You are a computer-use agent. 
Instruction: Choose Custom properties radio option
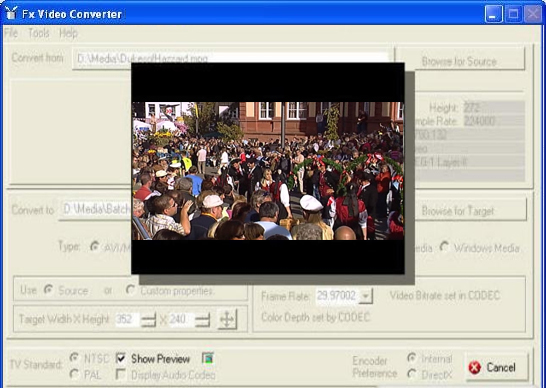(131, 289)
